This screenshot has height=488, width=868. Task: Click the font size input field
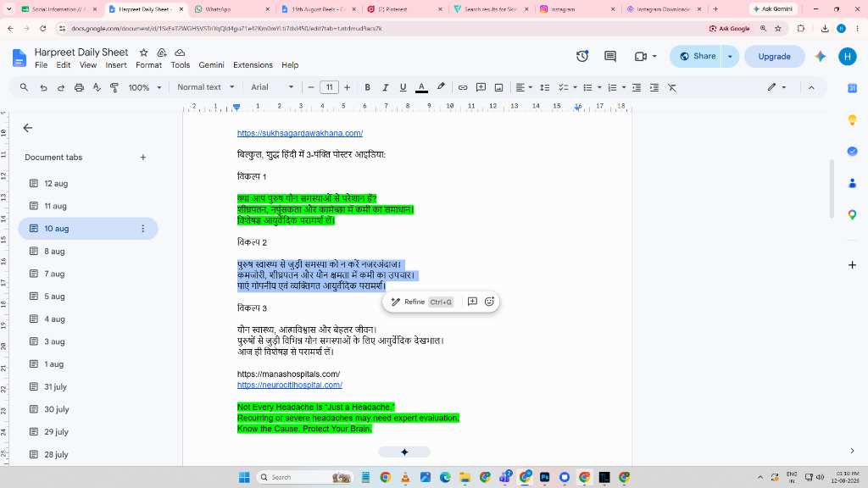point(329,87)
